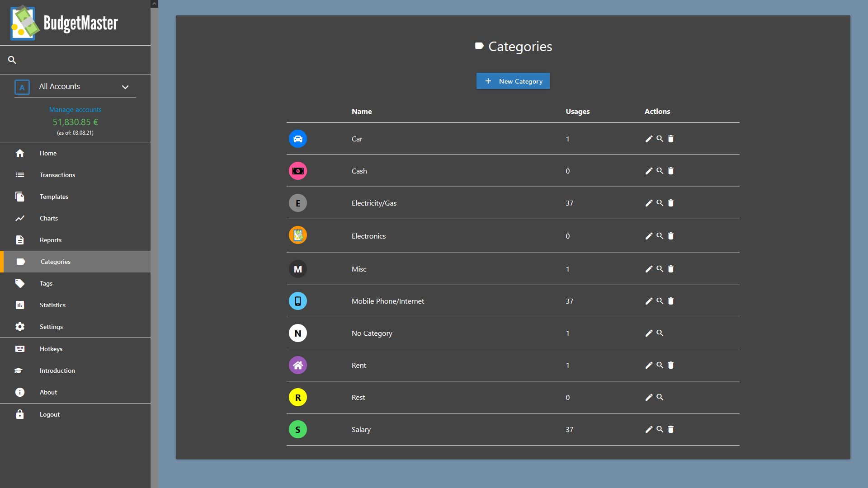Create a New Category

[513, 81]
